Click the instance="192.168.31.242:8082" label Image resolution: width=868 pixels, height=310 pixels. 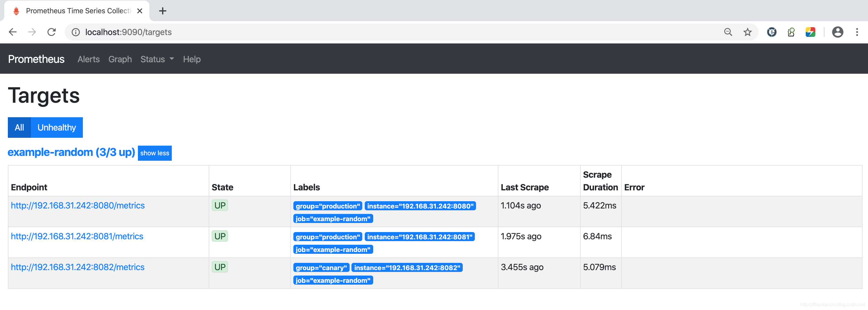(407, 268)
